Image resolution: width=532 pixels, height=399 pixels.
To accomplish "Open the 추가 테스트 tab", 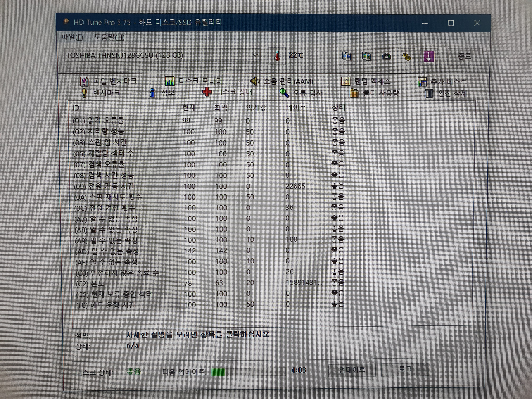I will point(443,82).
